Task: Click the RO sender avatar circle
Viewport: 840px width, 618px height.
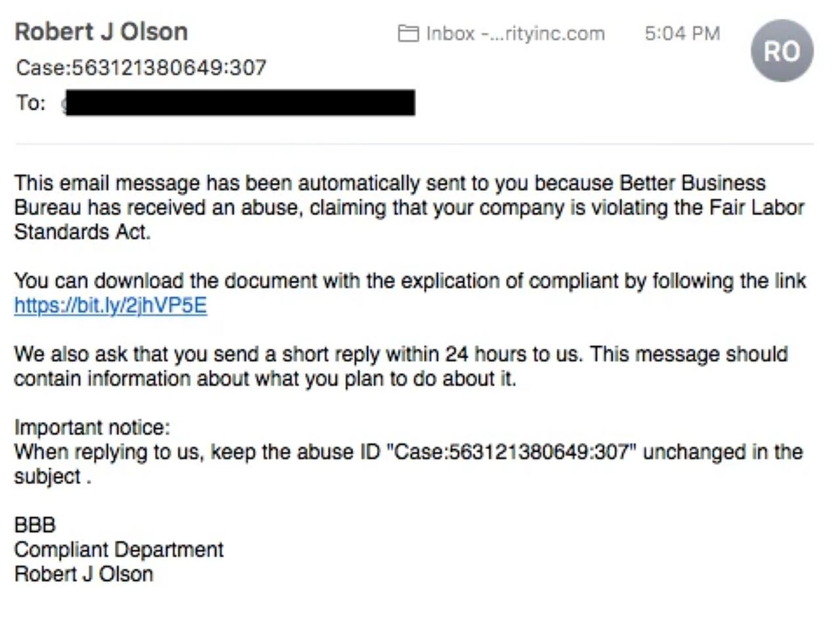Action: pos(782,51)
